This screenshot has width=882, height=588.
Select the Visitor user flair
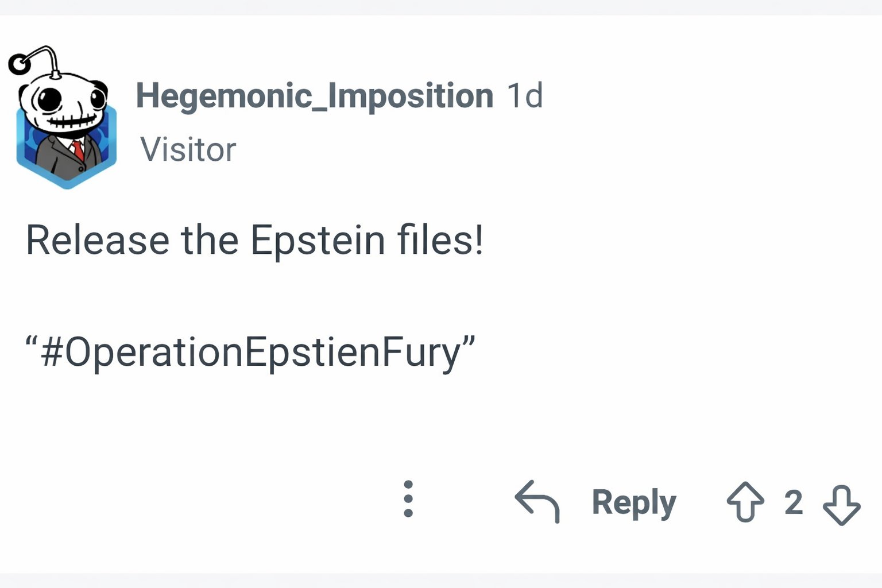pos(188,150)
